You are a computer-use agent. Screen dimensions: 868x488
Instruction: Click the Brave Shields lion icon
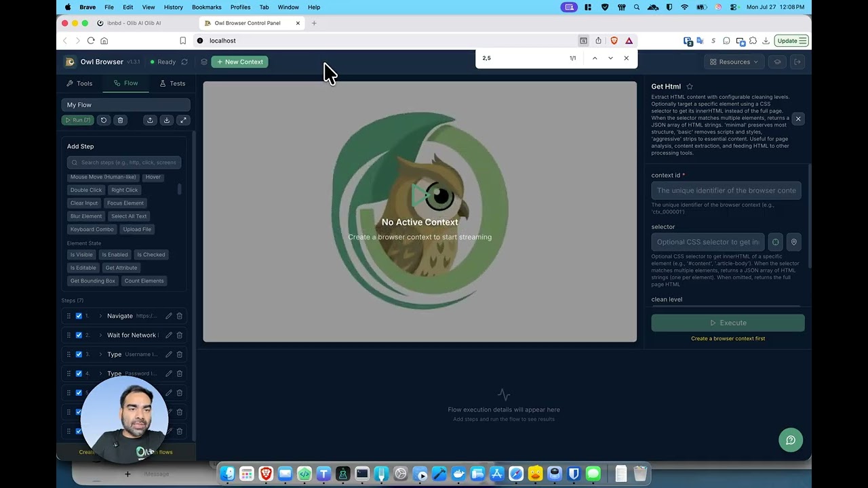614,41
